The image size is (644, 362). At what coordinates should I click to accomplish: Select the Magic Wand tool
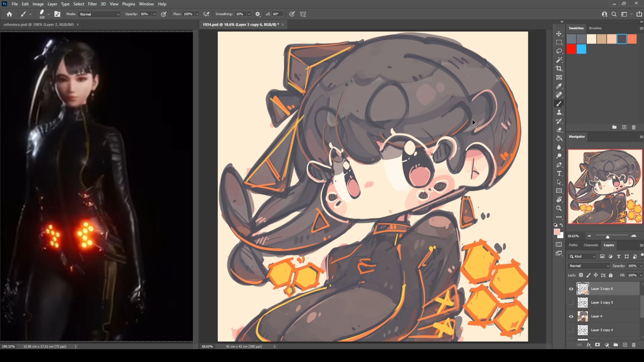[x=559, y=60]
